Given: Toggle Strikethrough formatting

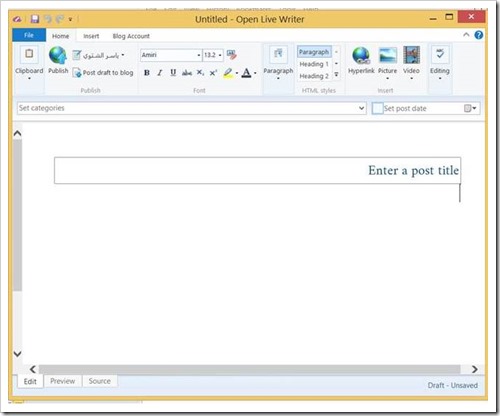Looking at the screenshot, I should pyautogui.click(x=187, y=73).
